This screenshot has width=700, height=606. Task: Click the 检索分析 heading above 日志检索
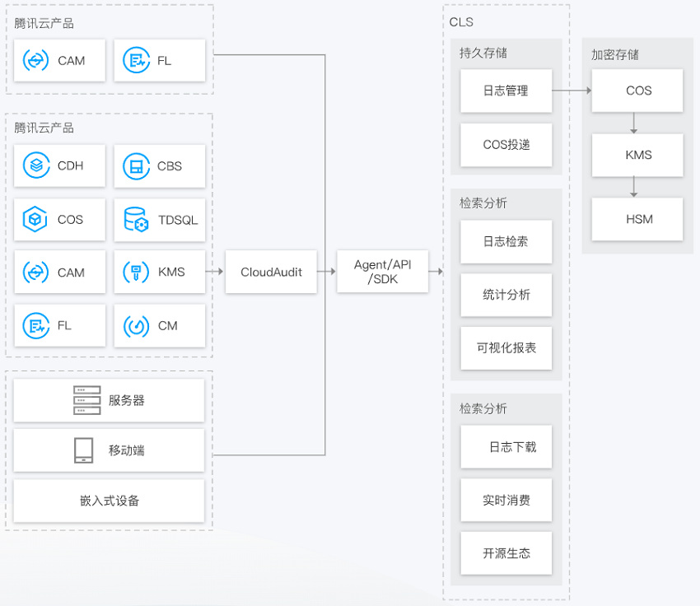click(x=483, y=203)
